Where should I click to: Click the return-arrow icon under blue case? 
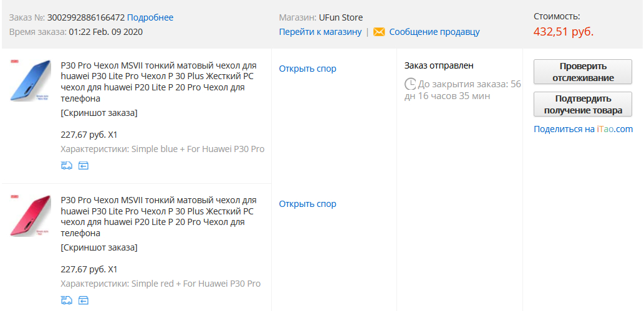(84, 165)
